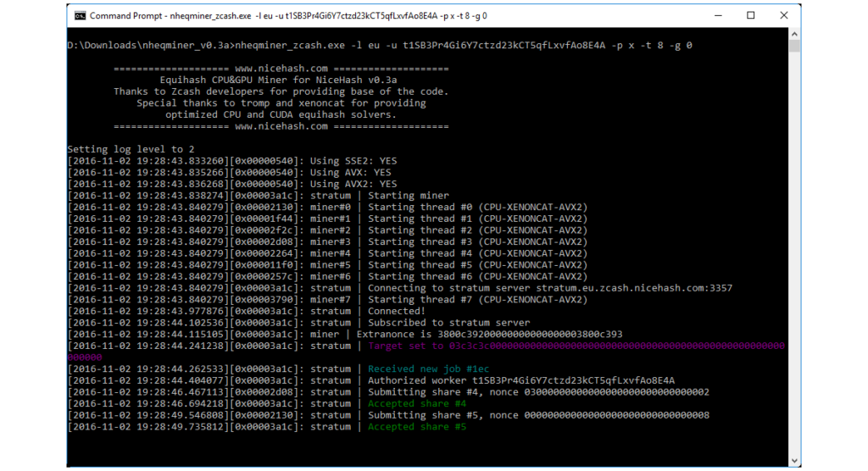868x471 pixels.
Task: Click 'Submitting share #5' log entry
Action: pos(388,415)
